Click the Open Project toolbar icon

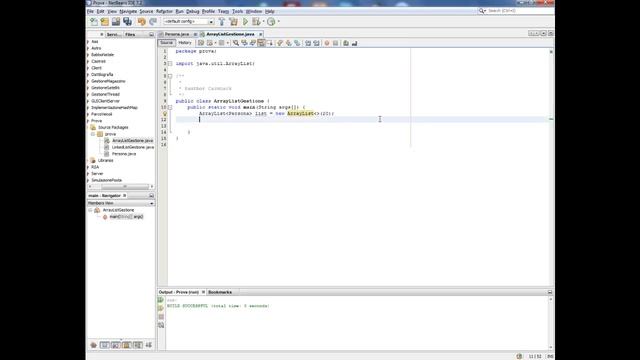116,22
